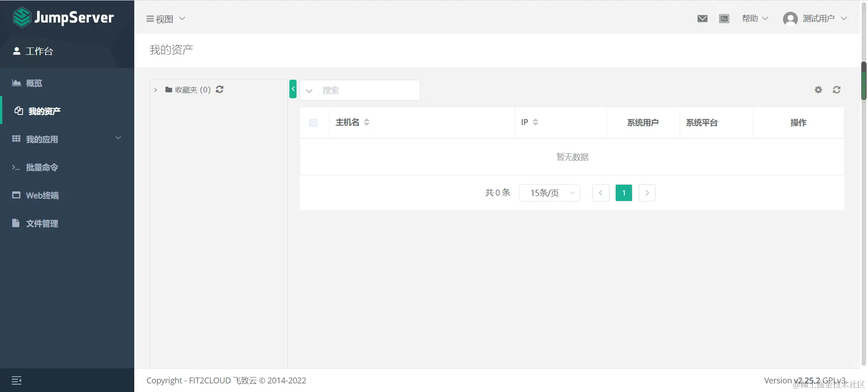Expand the 收藏夹 tree node arrow
868x392 pixels.
tap(156, 90)
